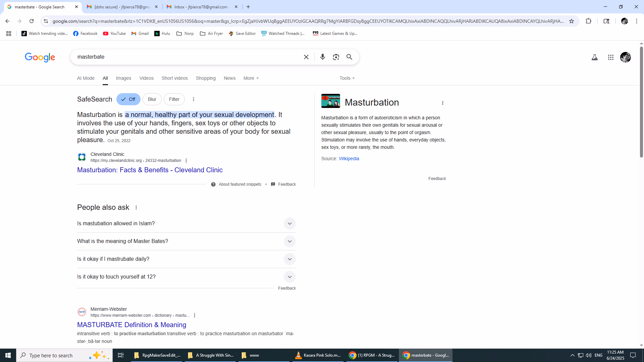
Task: Go back to previous page
Action: point(7,21)
